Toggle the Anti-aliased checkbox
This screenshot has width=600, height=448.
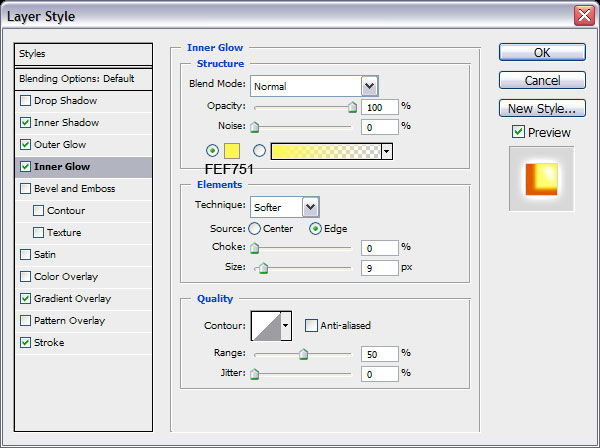pyautogui.click(x=312, y=325)
